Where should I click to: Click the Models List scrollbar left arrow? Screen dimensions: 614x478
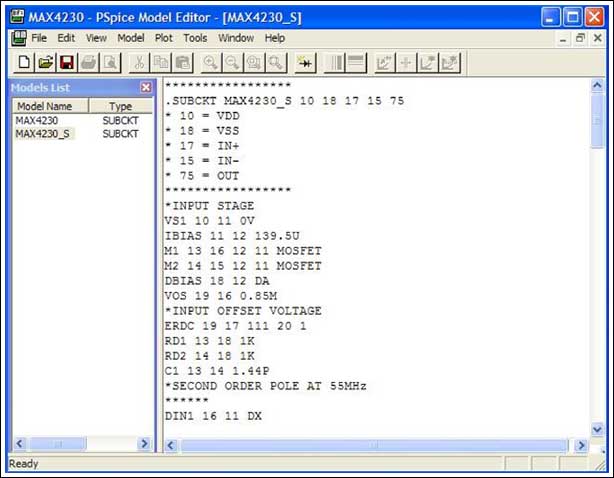click(18, 444)
